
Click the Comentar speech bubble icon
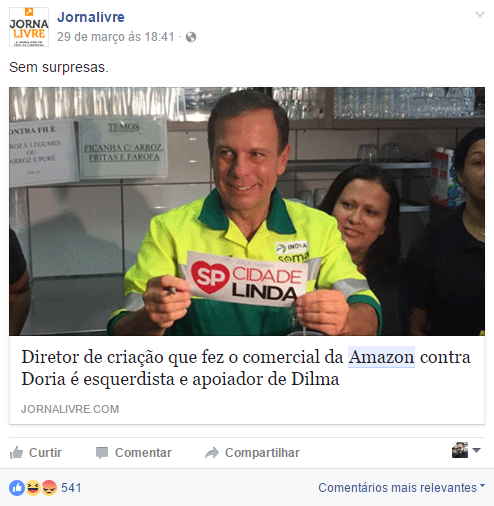tap(102, 453)
